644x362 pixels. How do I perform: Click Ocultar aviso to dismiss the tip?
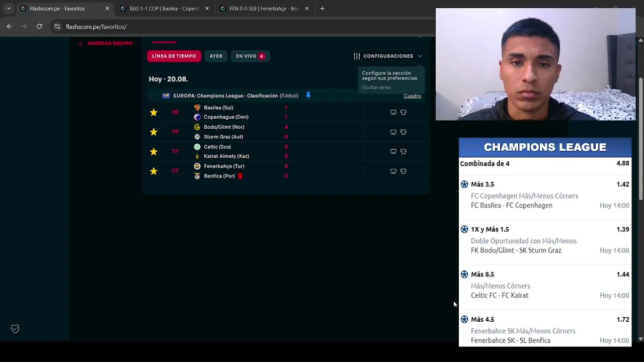tap(376, 87)
